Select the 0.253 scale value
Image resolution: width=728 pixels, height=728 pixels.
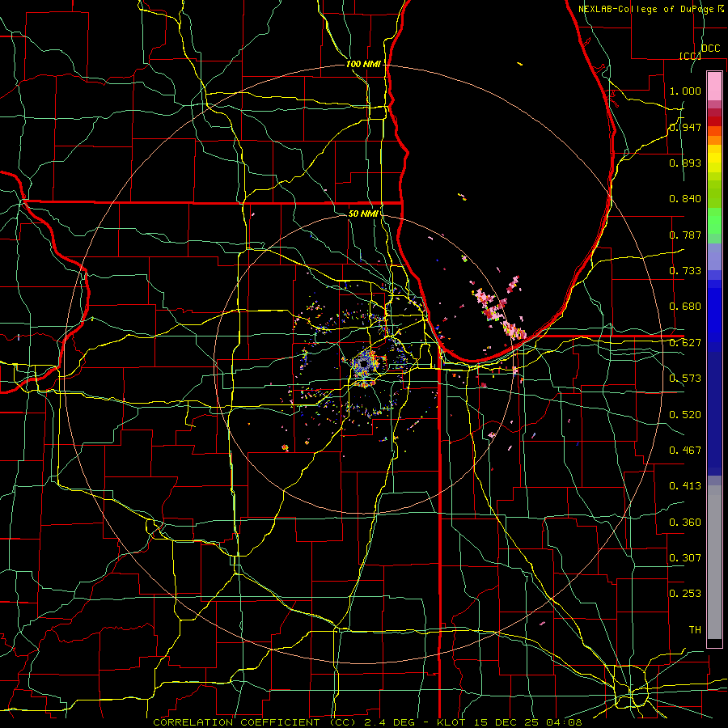click(x=685, y=594)
